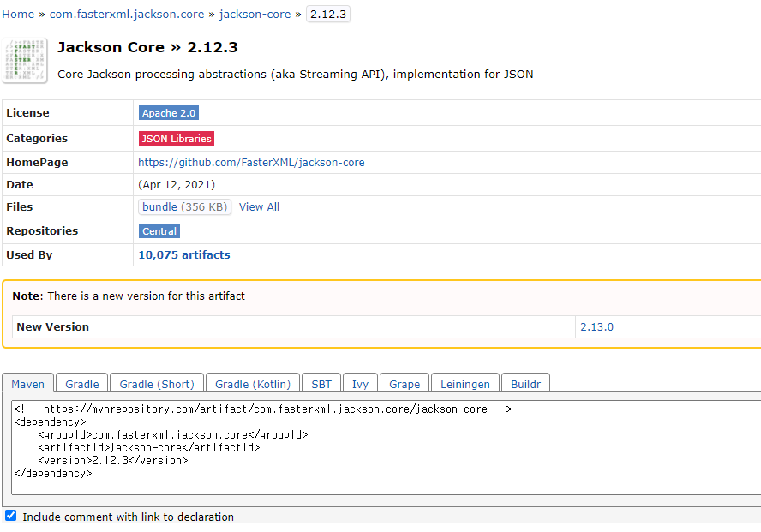
Task: Open the jackson-core breadcrumb link
Action: point(255,14)
